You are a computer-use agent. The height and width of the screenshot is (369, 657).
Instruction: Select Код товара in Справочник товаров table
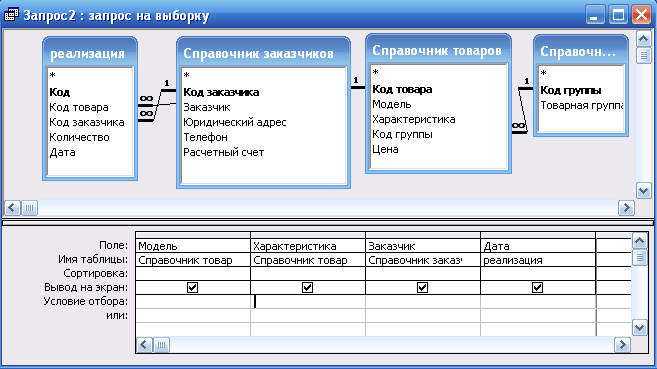(402, 89)
